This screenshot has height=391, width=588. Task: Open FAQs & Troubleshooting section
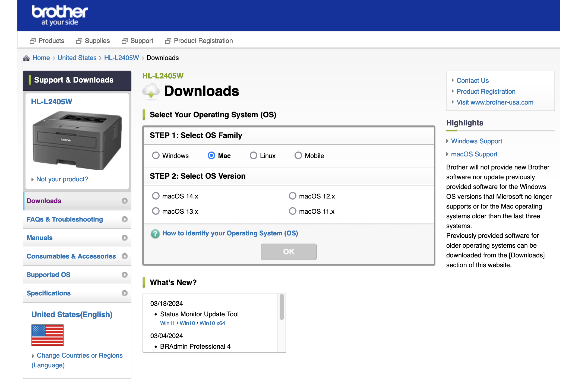pyautogui.click(x=65, y=219)
